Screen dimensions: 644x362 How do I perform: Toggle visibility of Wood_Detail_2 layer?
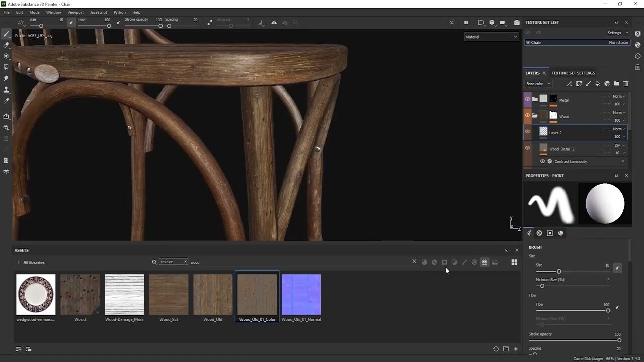pyautogui.click(x=527, y=148)
